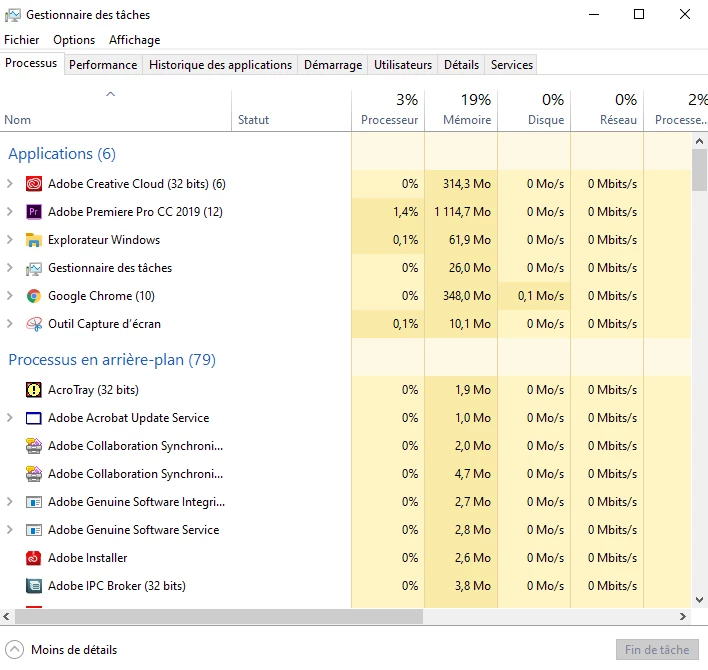Viewport: 708px width, 670px height.
Task: Click the Processus en arrière-plan (79) header
Action: tap(112, 360)
